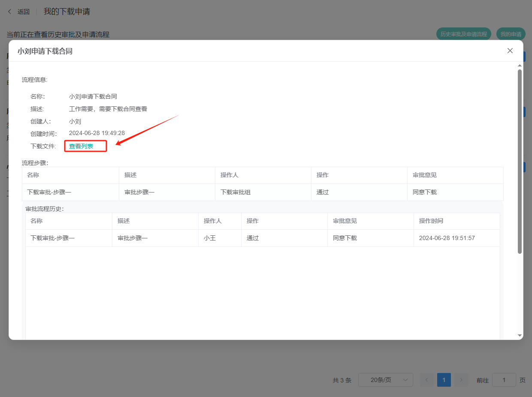532x397 pixels.
Task: Click the dialog scrollbar up arrow
Action: pyautogui.click(x=520, y=66)
